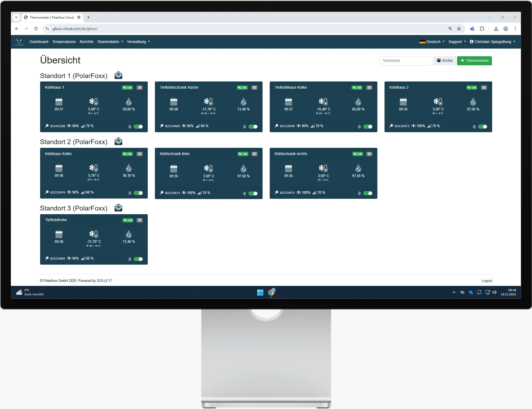Click the mail icon beside Standort 3
This screenshot has width=532, height=409.
click(118, 208)
